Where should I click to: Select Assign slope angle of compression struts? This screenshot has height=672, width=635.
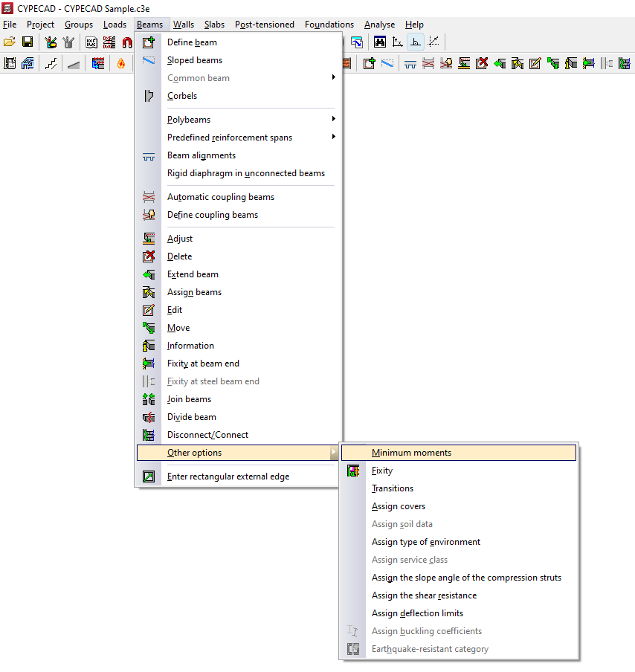click(459, 578)
